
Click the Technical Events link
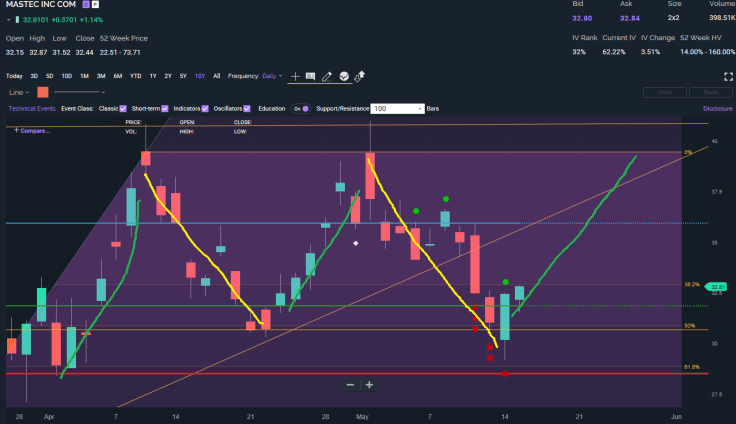tap(32, 108)
